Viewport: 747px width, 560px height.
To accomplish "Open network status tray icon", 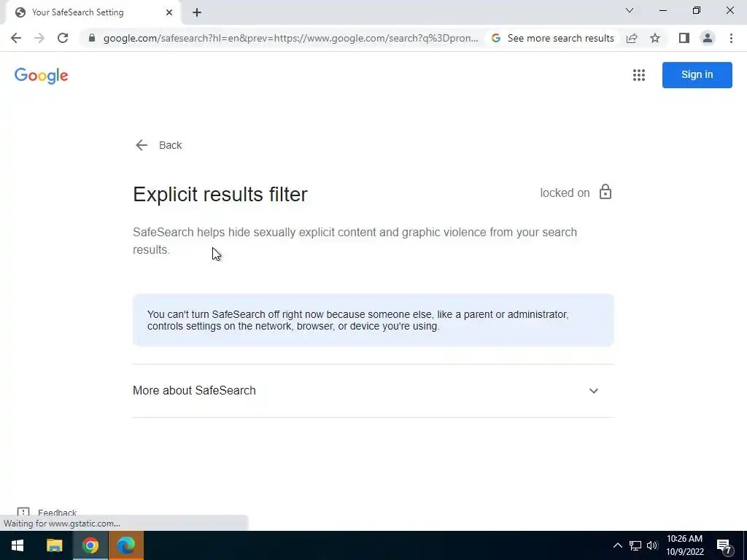I will coord(635,545).
